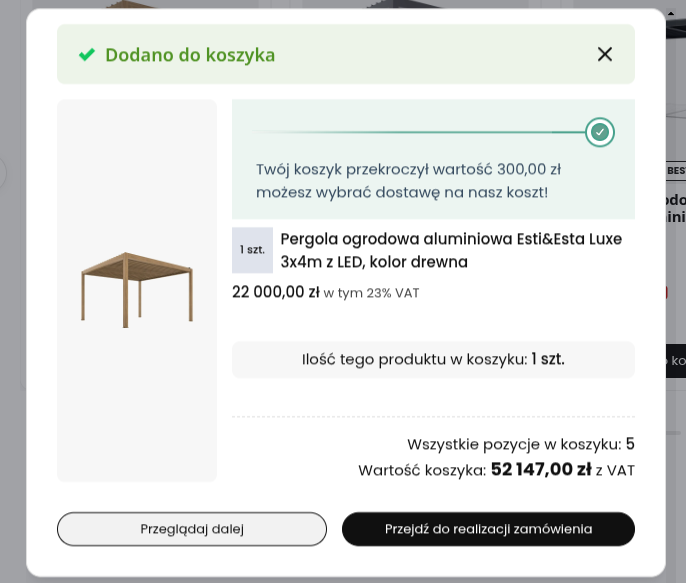Click the green checkmark beside Dodano do koszyka

tap(87, 55)
